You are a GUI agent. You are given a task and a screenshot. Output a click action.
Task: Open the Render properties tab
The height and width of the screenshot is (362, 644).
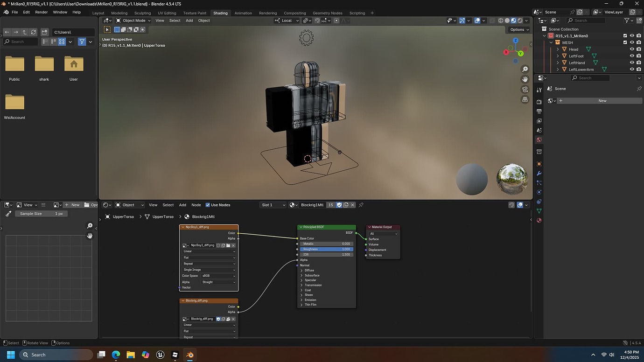(539, 101)
